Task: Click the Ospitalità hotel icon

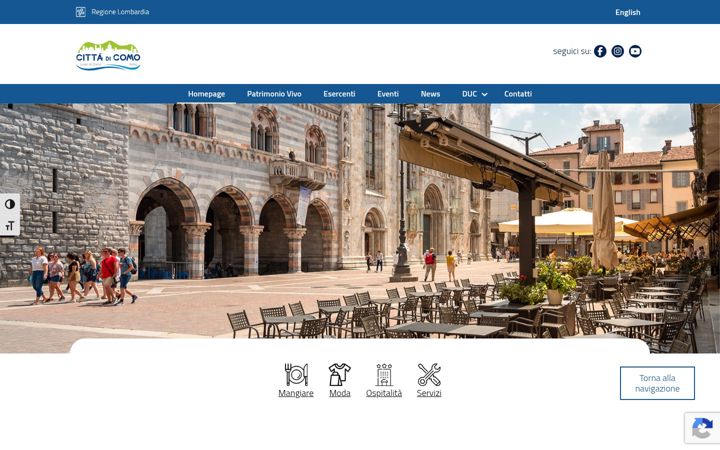Action: click(384, 375)
